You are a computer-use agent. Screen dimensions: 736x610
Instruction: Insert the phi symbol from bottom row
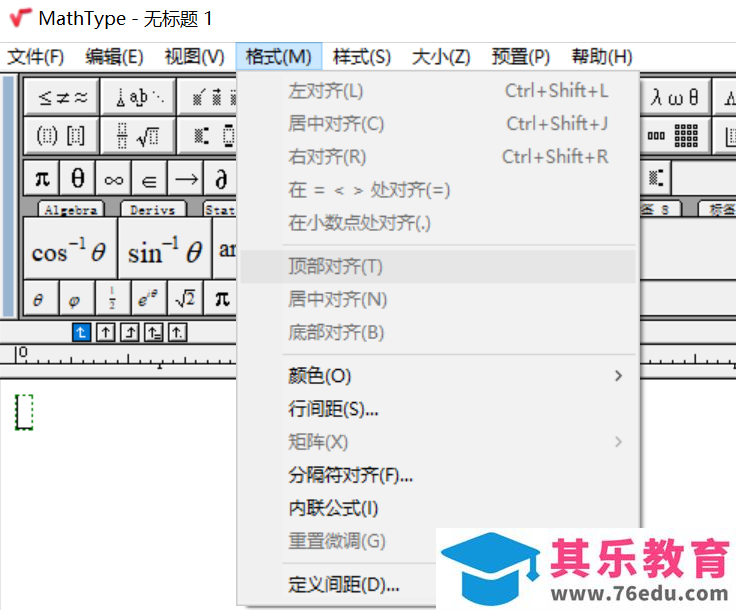click(x=77, y=298)
